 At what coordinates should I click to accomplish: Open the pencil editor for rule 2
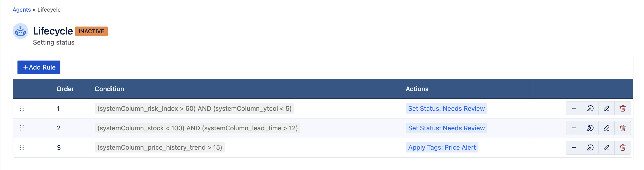(606, 128)
